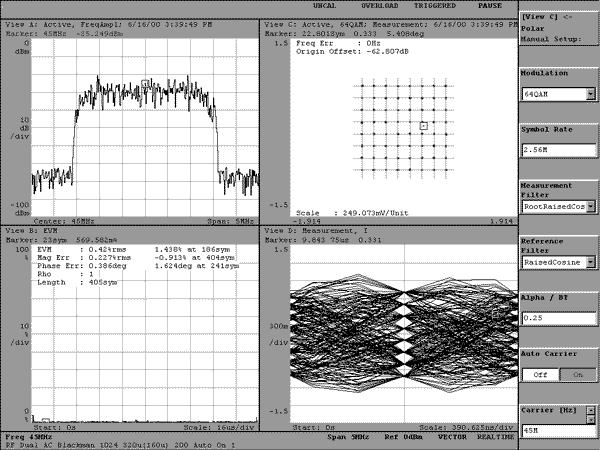Expand the Reference Filter RaisedCosine dropdown

[591, 262]
